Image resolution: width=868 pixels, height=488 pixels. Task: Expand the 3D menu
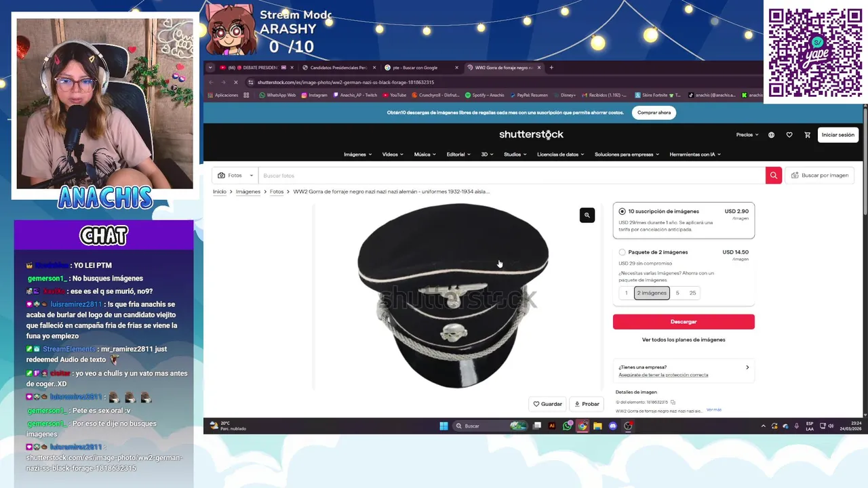click(x=487, y=155)
